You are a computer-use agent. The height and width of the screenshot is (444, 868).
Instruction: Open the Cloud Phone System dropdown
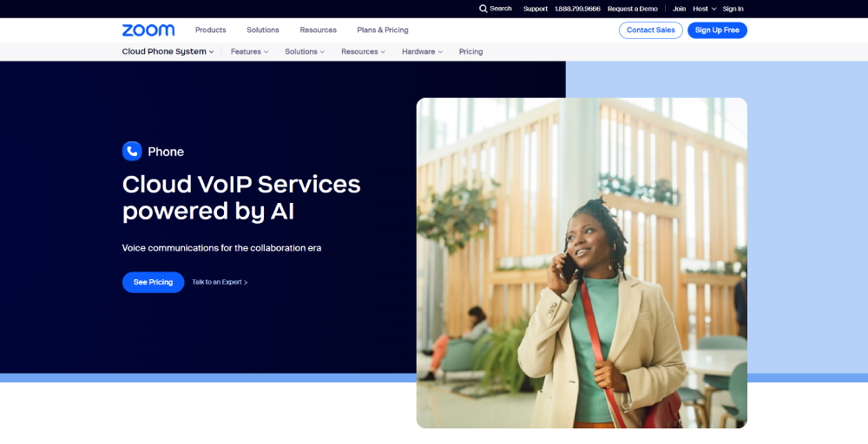coord(168,51)
